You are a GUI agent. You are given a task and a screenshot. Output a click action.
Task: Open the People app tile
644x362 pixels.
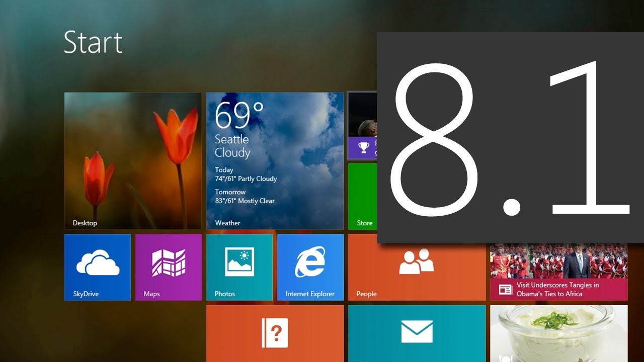(417, 267)
